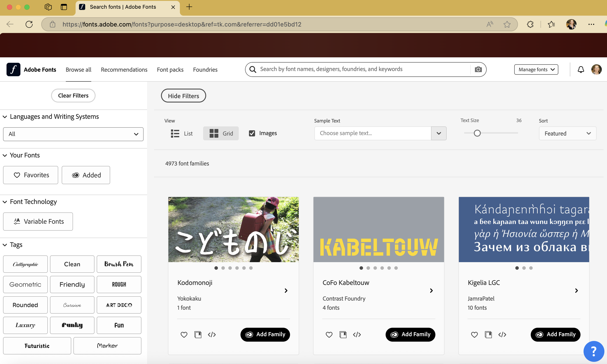Reload the page with refresh icon

click(x=29, y=24)
